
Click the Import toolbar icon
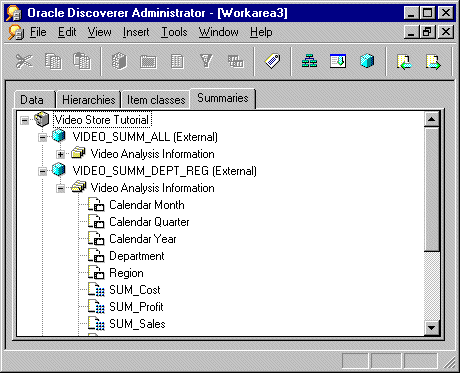[x=404, y=62]
